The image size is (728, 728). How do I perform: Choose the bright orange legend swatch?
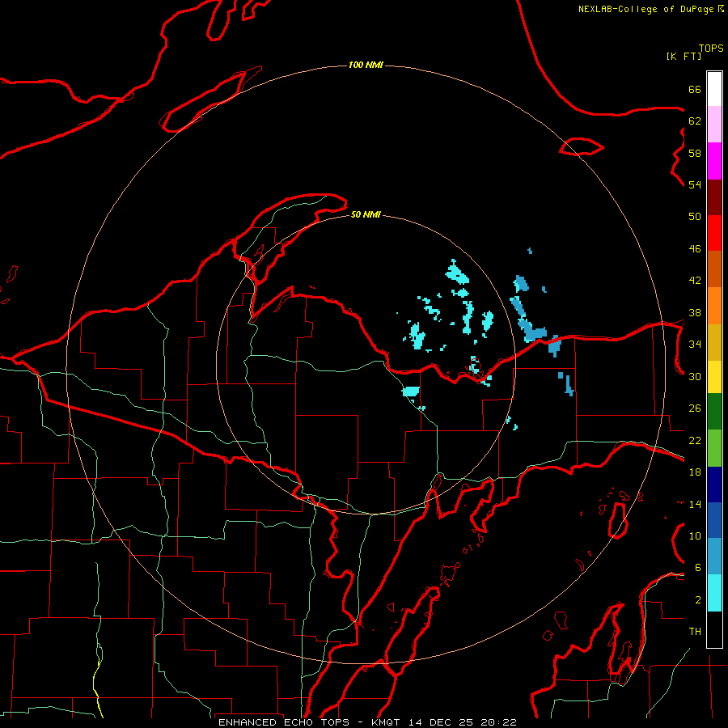coord(714,306)
